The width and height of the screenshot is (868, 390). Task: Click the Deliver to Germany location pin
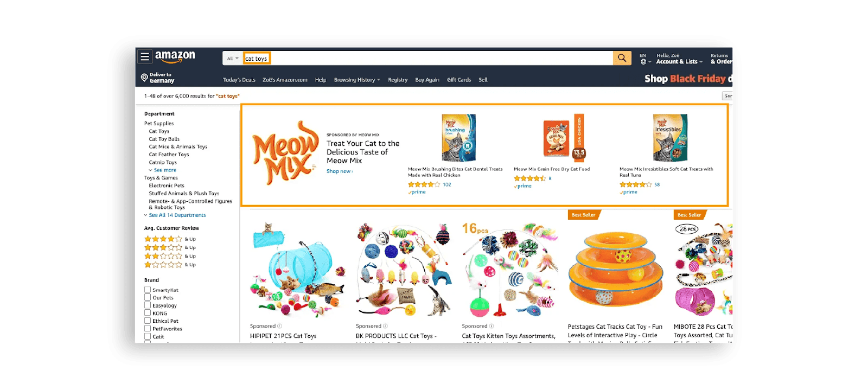click(144, 78)
